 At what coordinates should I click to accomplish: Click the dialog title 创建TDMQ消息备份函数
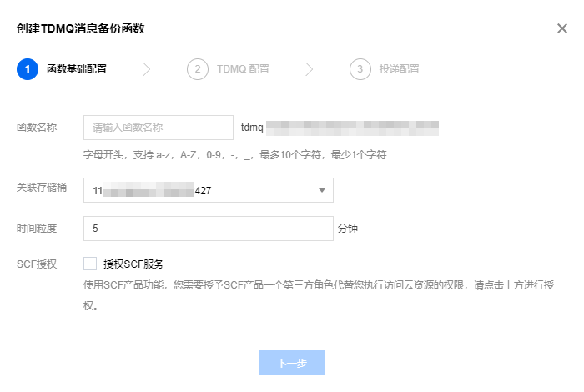80,28
